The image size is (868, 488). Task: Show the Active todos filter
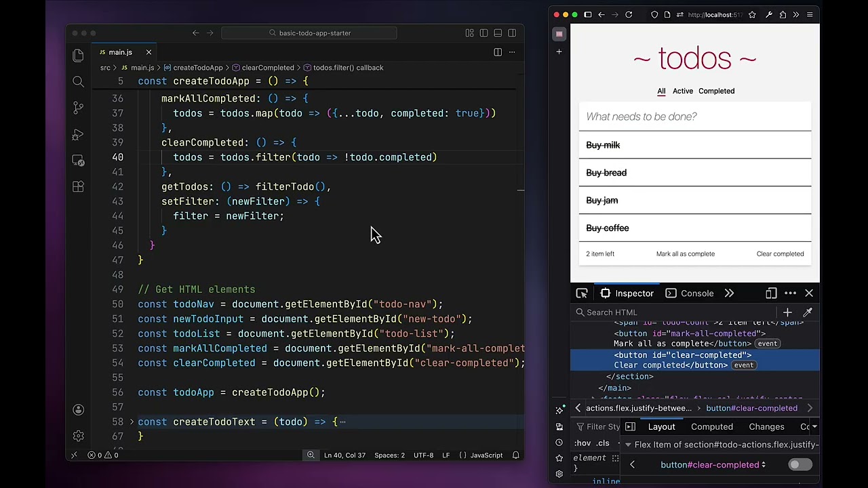pos(683,91)
